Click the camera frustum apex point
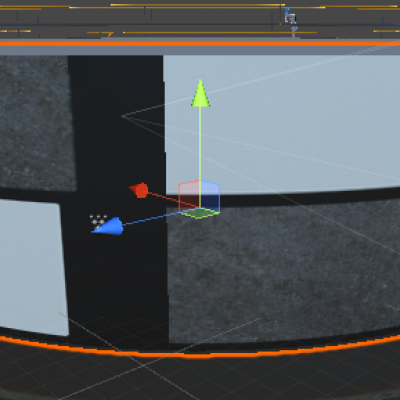The height and width of the screenshot is (400, 400). (x=123, y=116)
